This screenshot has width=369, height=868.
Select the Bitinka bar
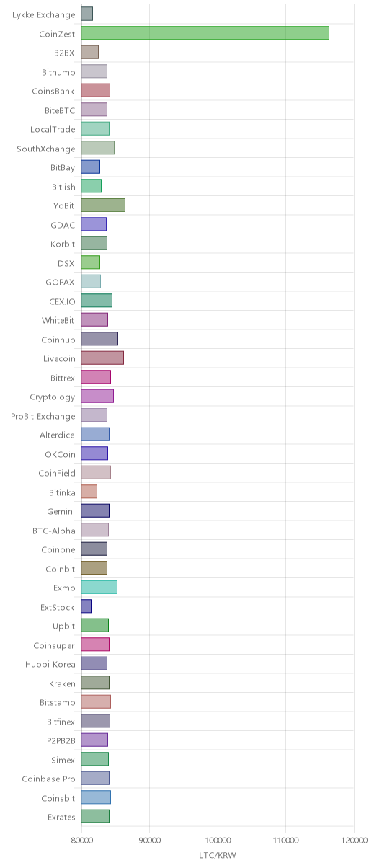(89, 492)
